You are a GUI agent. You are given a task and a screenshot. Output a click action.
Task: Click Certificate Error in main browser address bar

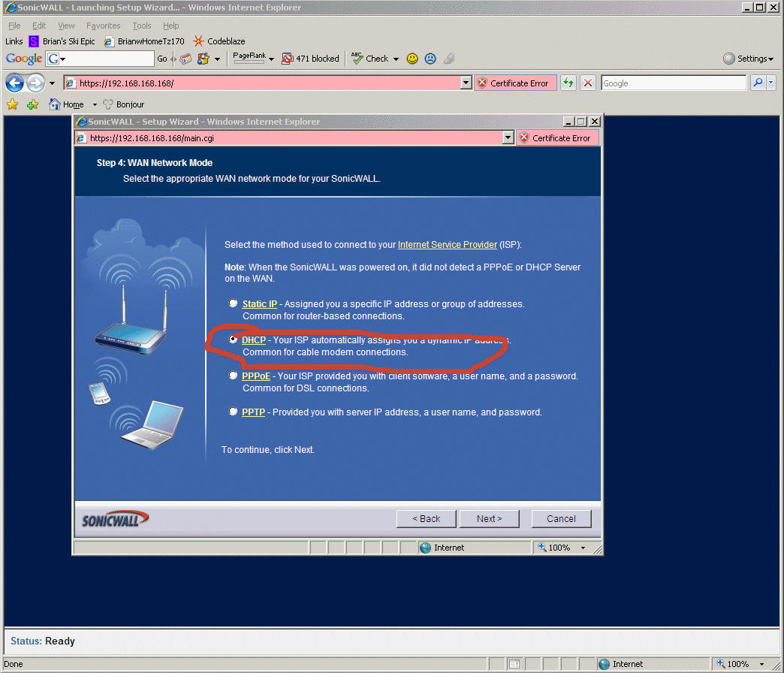(x=514, y=83)
